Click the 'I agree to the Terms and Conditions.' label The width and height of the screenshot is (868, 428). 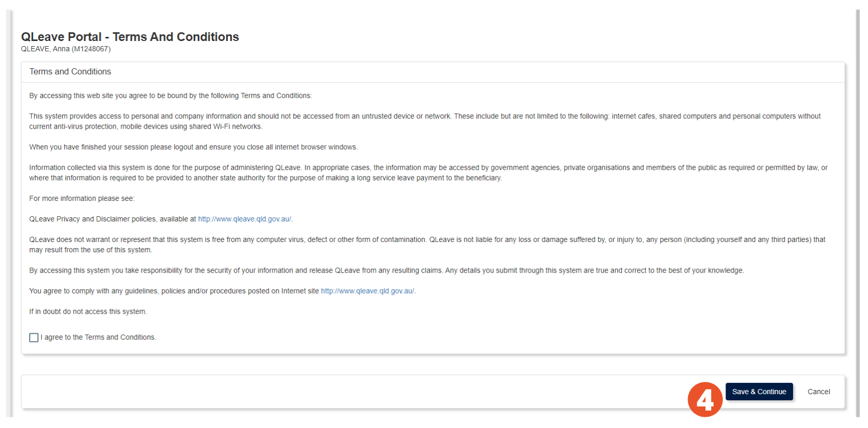pyautogui.click(x=98, y=337)
